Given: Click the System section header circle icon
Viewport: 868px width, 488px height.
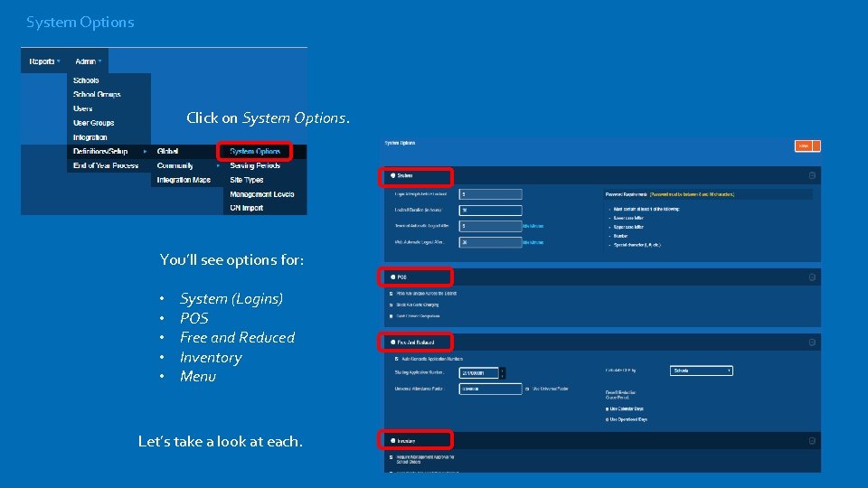Looking at the screenshot, I should coord(393,175).
